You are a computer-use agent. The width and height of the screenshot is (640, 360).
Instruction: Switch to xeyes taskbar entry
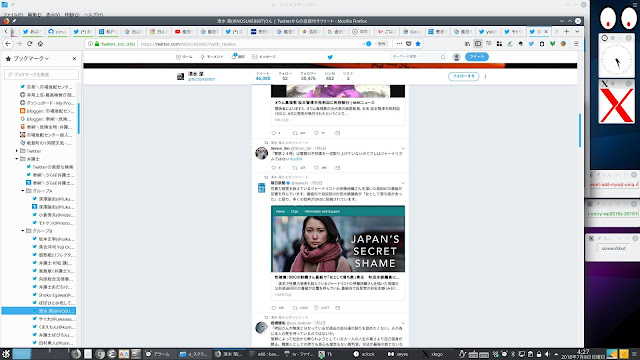(399, 354)
